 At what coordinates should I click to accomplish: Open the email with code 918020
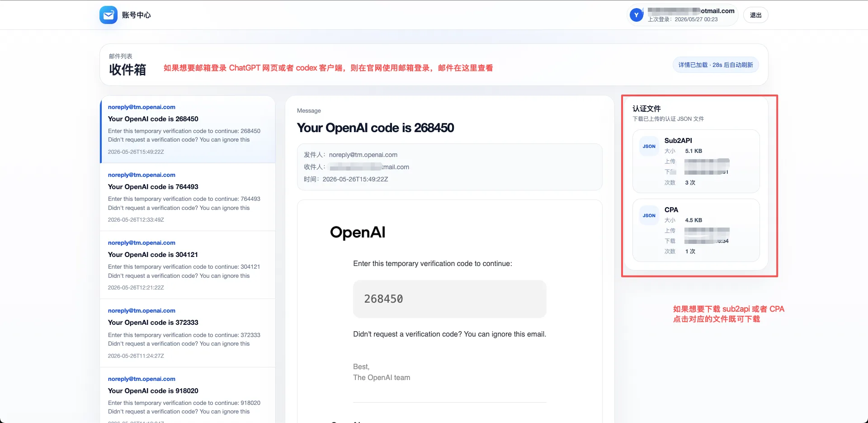pos(188,395)
